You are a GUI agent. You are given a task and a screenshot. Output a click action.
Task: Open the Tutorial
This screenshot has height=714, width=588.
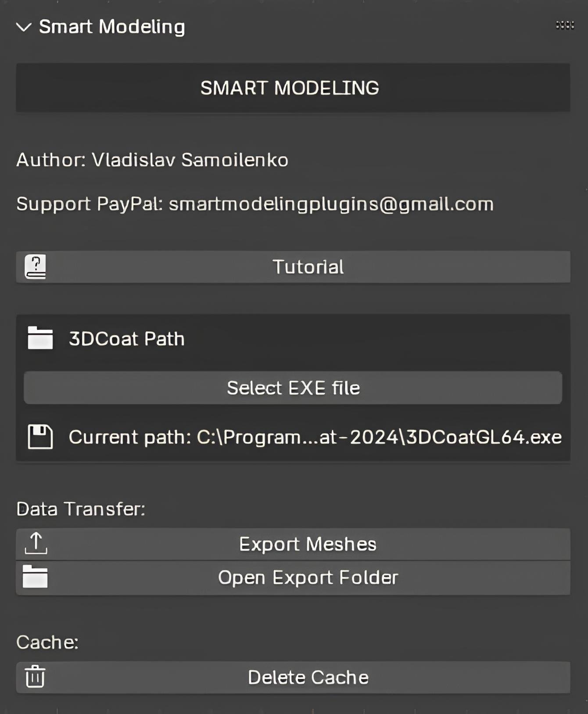coord(307,266)
